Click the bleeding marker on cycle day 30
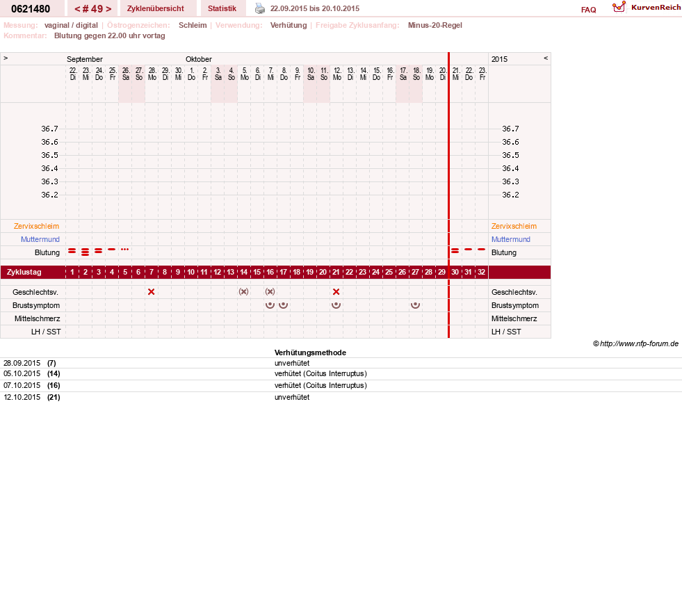Image resolution: width=682 pixels, height=616 pixels. pyautogui.click(x=455, y=251)
